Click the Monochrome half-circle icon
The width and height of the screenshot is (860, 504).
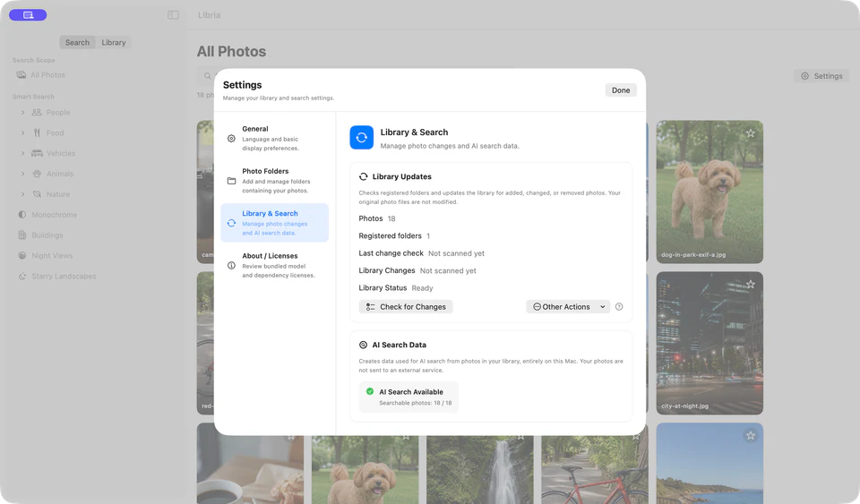coord(21,215)
